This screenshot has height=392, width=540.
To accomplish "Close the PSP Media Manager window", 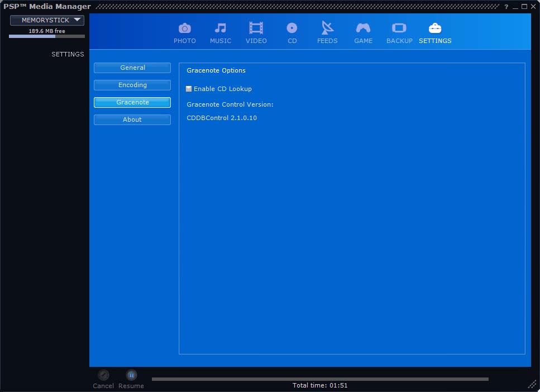I will (x=533, y=7).
